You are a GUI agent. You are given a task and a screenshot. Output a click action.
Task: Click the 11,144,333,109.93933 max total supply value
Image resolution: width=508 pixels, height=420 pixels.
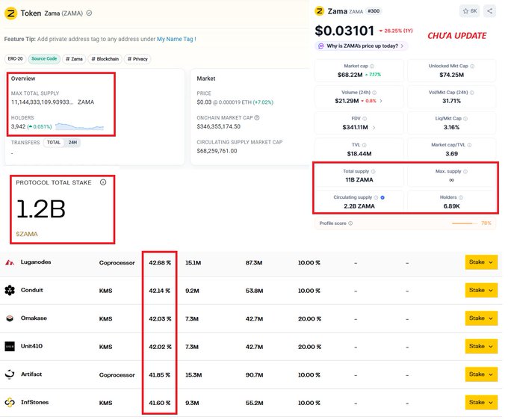tap(42, 102)
